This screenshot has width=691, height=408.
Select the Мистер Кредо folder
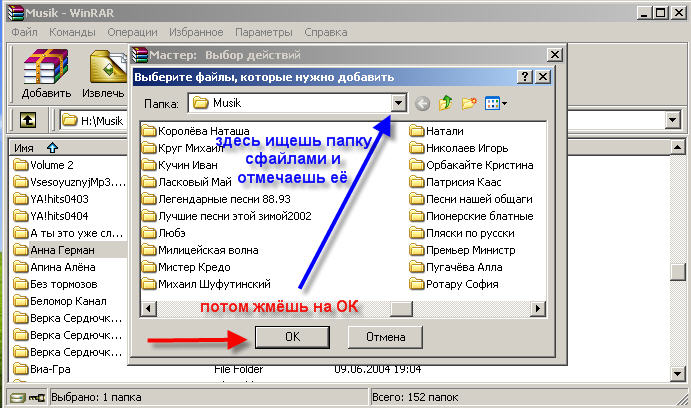click(186, 267)
